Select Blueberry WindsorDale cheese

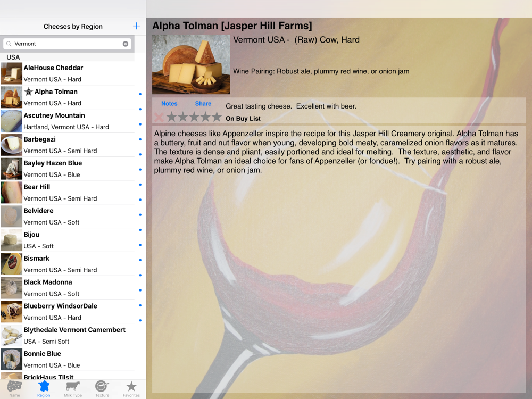(x=68, y=311)
